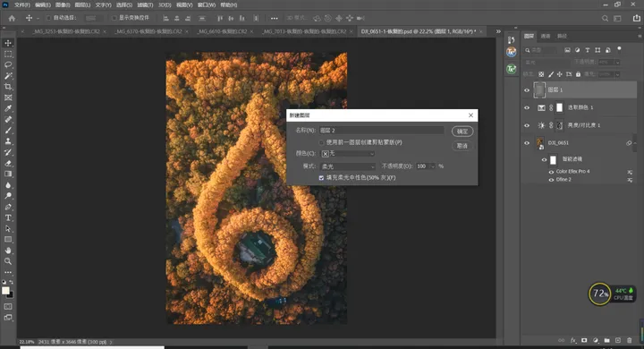The image size is (644, 349).
Task: Lock transparent pixels in Layers panel
Action: coord(541,74)
